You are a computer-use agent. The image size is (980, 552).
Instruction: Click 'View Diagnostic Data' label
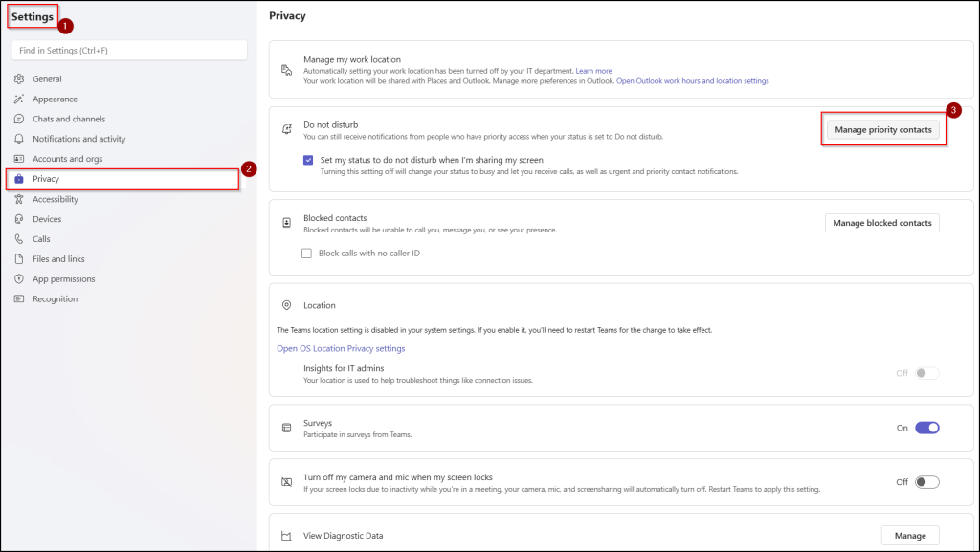(x=344, y=536)
